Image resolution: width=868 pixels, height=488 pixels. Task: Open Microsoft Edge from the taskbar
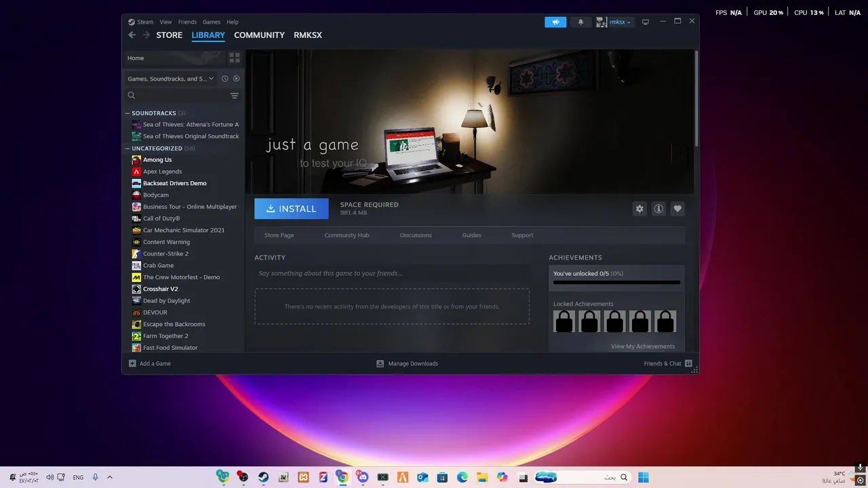coord(462,477)
